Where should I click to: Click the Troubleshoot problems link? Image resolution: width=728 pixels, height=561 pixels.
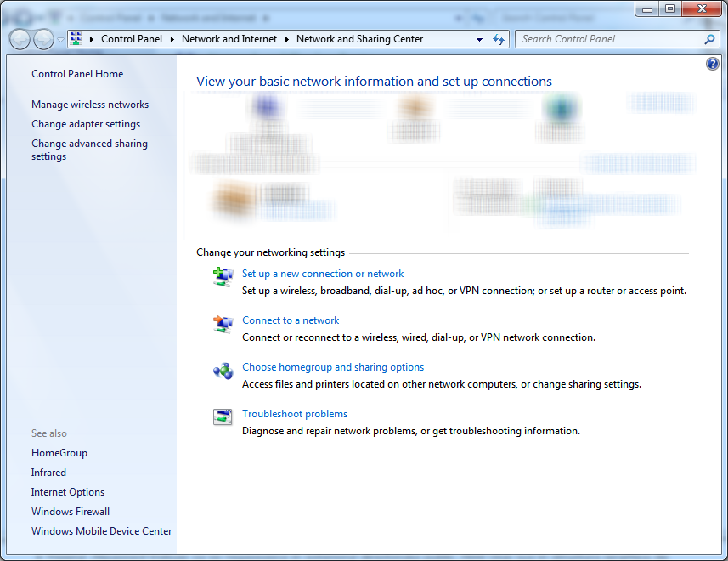click(295, 414)
